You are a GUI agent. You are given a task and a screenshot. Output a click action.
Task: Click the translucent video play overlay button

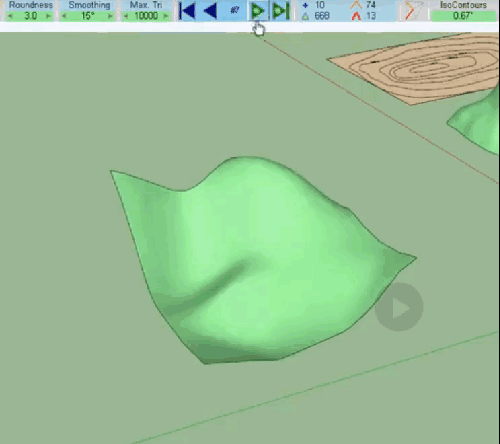coord(399,307)
